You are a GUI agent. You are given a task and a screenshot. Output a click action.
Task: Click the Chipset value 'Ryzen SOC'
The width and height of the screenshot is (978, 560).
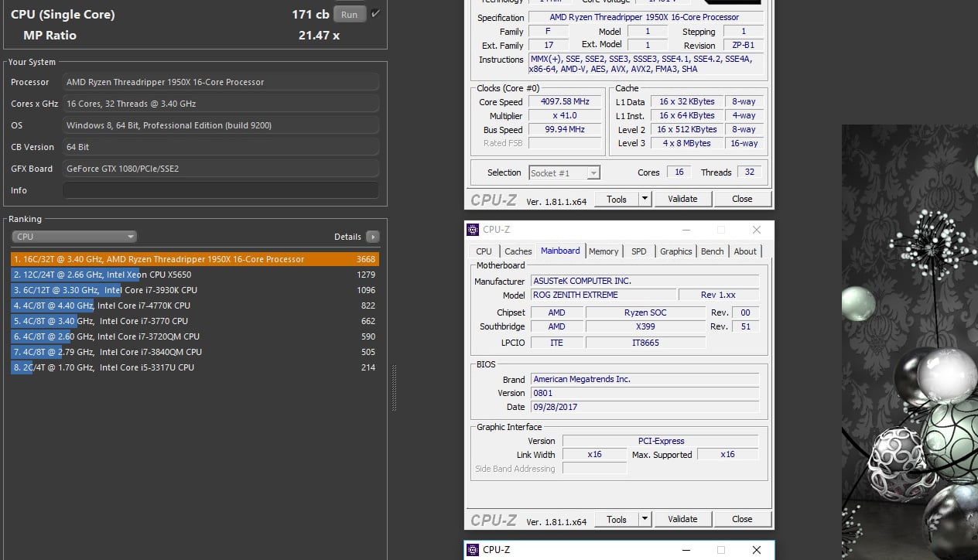[x=645, y=313]
